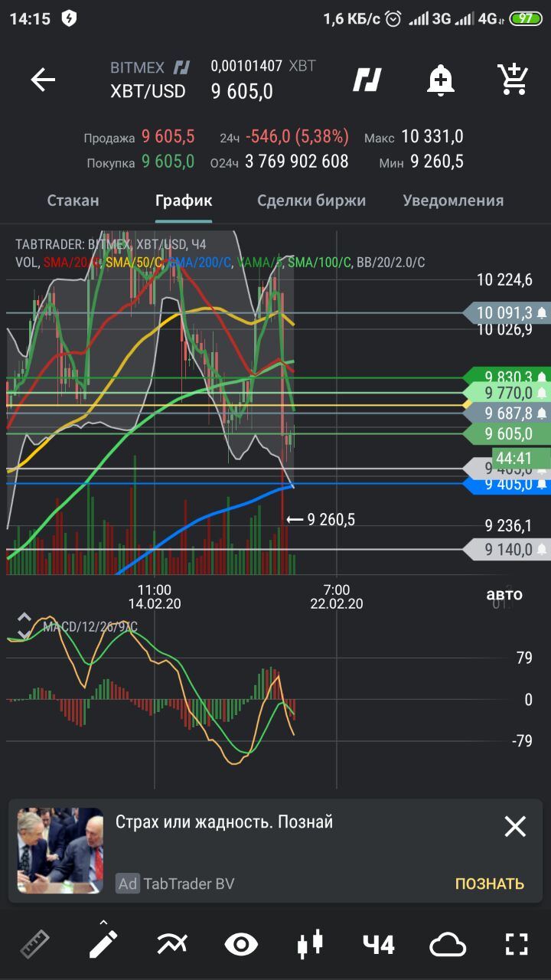This screenshot has height=980, width=551.
Task: Select the ruler measuring tool
Action: coord(34,944)
